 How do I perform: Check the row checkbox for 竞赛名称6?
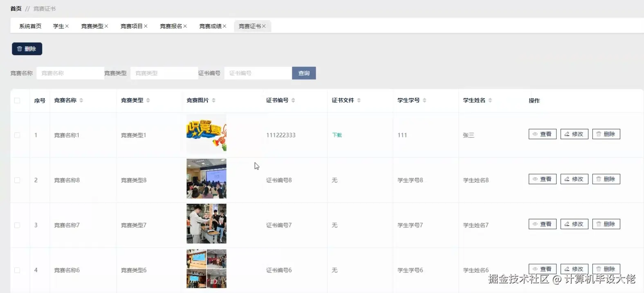17,270
